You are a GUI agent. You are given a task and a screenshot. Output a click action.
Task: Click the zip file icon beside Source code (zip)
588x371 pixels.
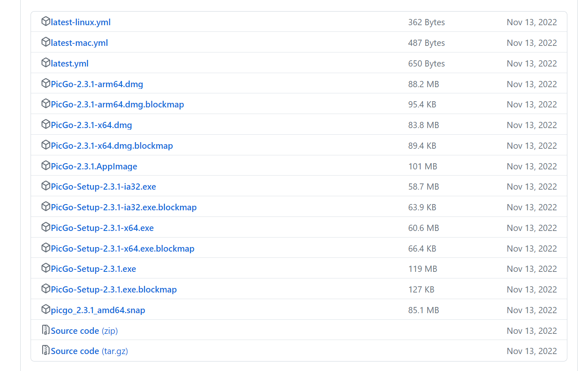[46, 330]
